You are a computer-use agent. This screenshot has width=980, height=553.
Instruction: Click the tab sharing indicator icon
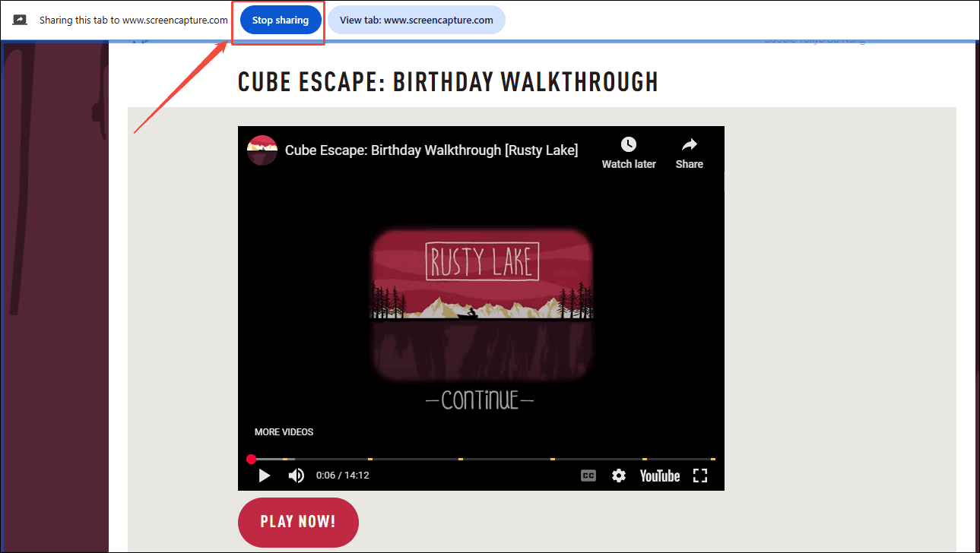pyautogui.click(x=20, y=20)
